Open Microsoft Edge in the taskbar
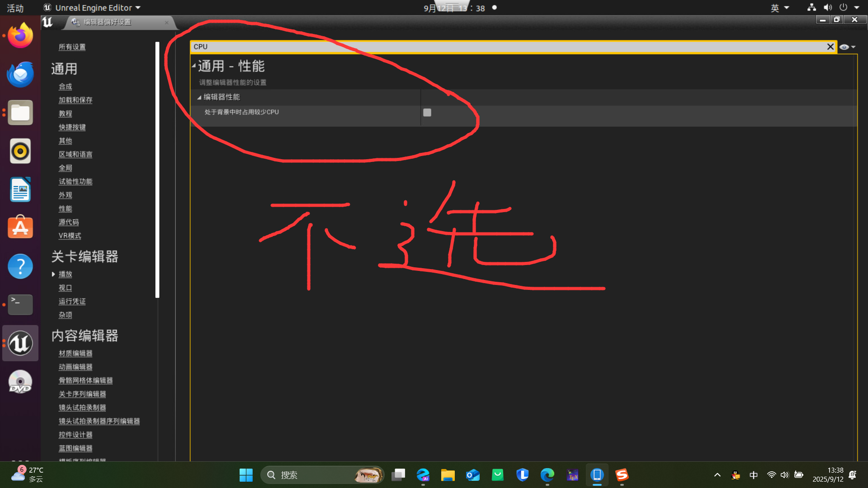 pos(547,475)
